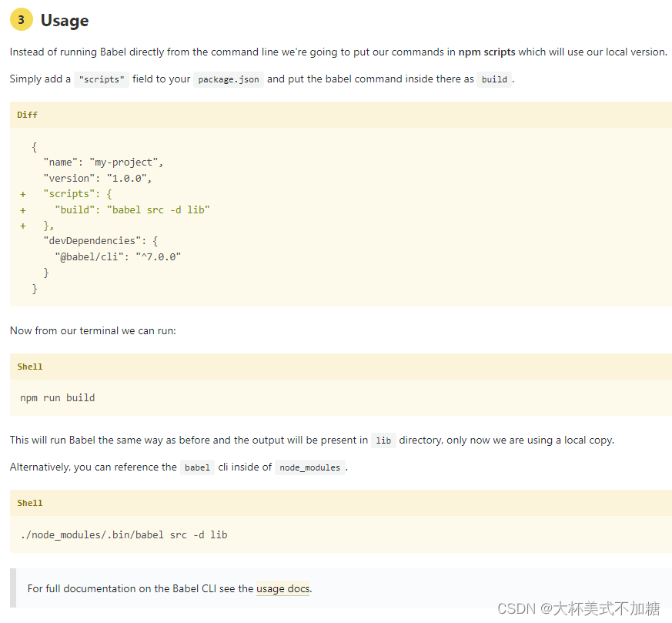Image resolution: width=672 pixels, height=623 pixels.
Task: Open the usage docs link
Action: click(x=283, y=588)
